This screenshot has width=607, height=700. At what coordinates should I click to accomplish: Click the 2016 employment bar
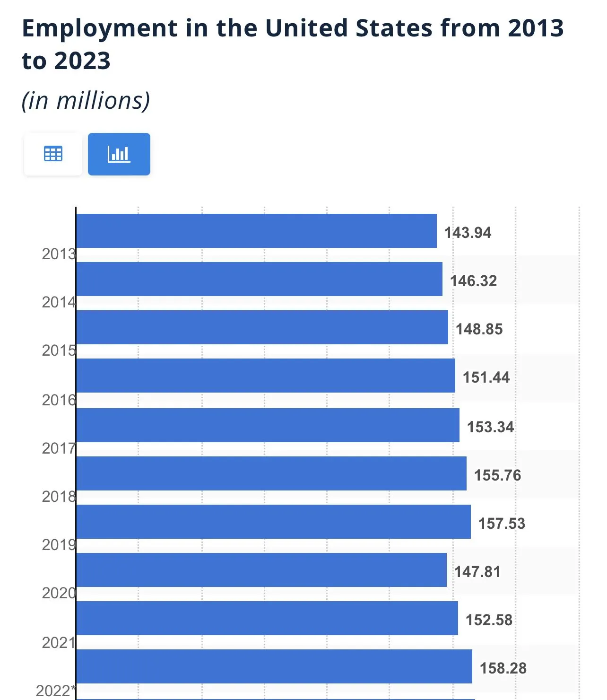265,376
